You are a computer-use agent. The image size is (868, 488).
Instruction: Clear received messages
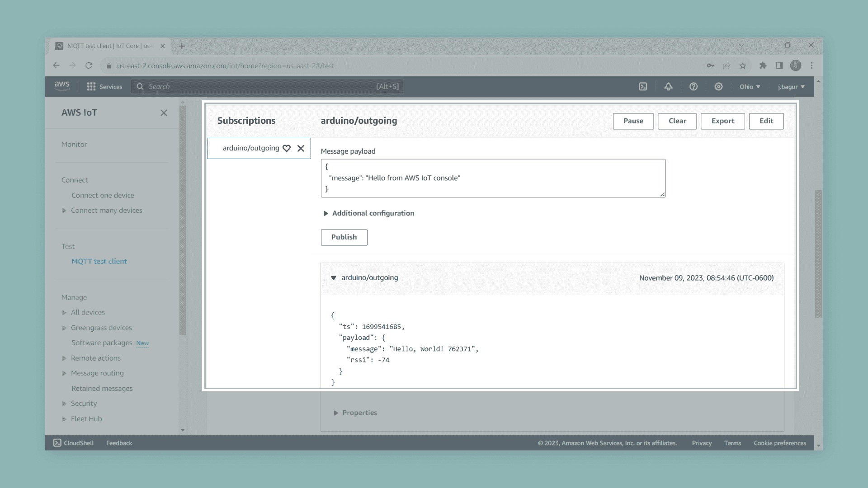click(x=677, y=121)
